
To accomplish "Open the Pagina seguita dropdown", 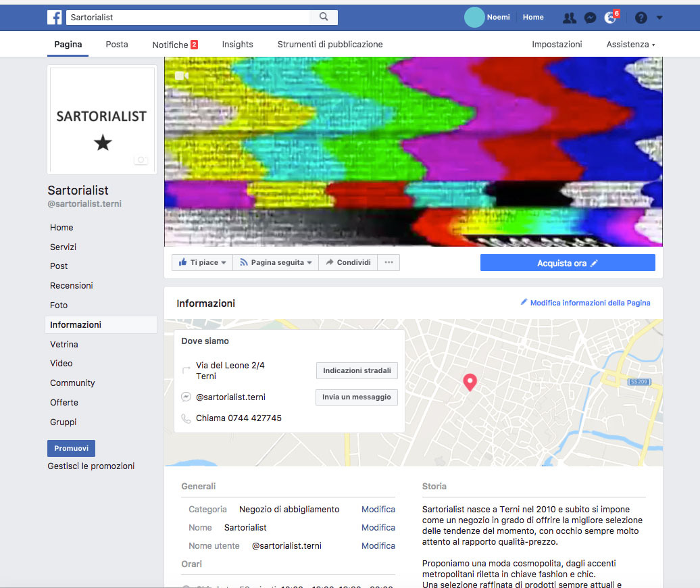I will 276,262.
